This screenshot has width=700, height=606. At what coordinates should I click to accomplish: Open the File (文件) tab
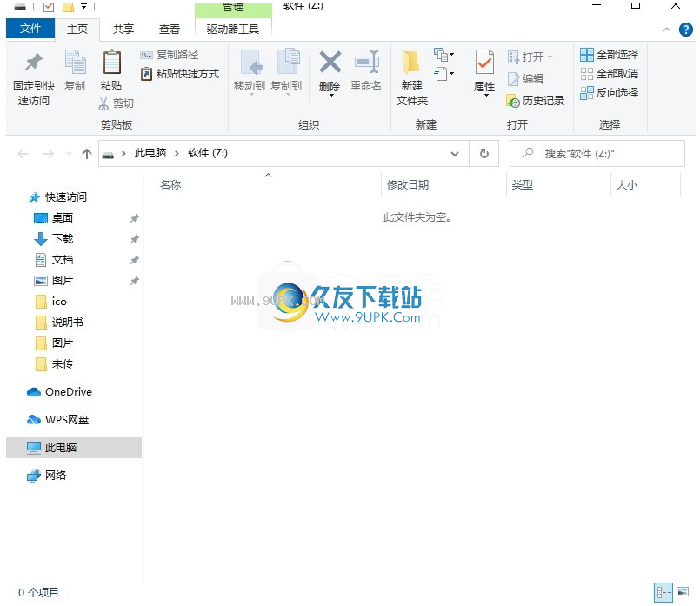click(30, 29)
